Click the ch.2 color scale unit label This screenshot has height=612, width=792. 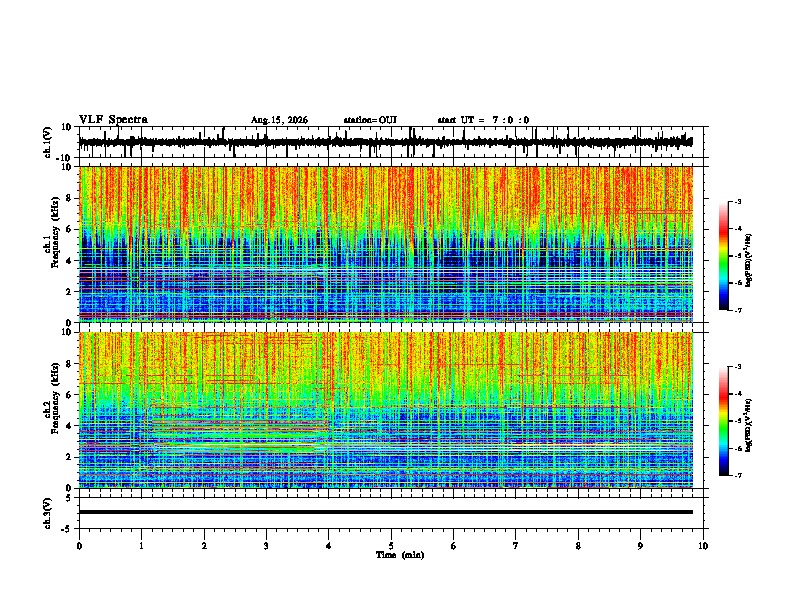click(749, 425)
